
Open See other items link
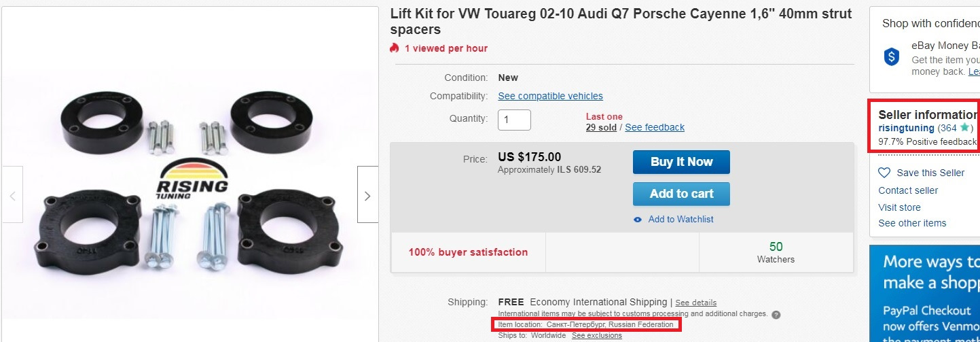pyautogui.click(x=912, y=223)
